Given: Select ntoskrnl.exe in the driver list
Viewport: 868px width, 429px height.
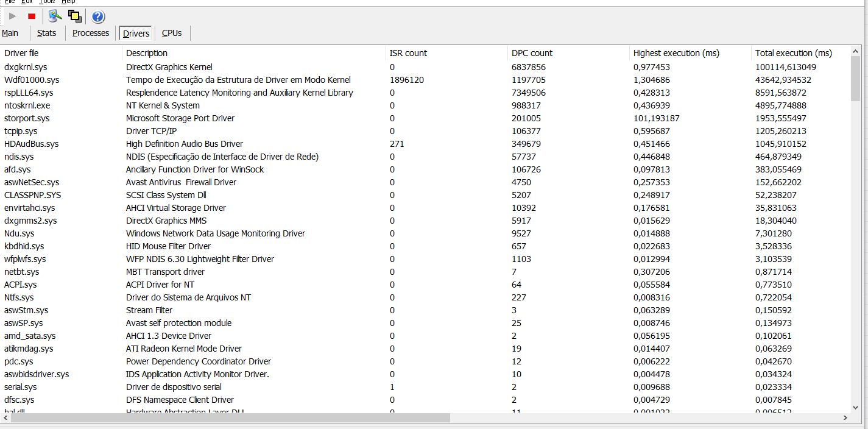Looking at the screenshot, I should tap(27, 105).
